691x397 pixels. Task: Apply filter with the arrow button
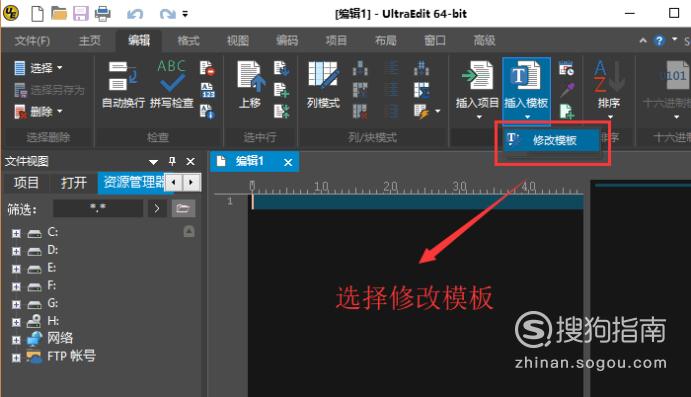coord(157,208)
